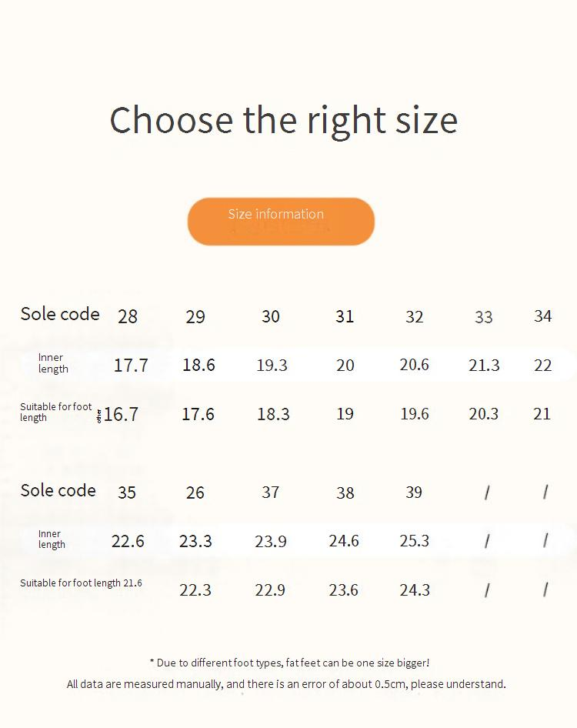
Task: Click the inner length value 17.7
Action: pyautogui.click(x=131, y=365)
